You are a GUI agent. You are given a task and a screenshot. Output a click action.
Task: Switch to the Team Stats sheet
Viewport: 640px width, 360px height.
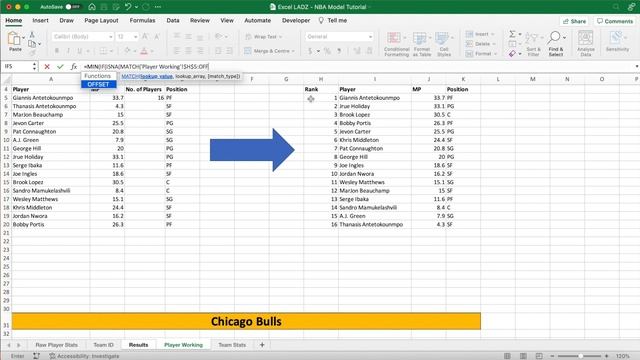[x=232, y=345]
